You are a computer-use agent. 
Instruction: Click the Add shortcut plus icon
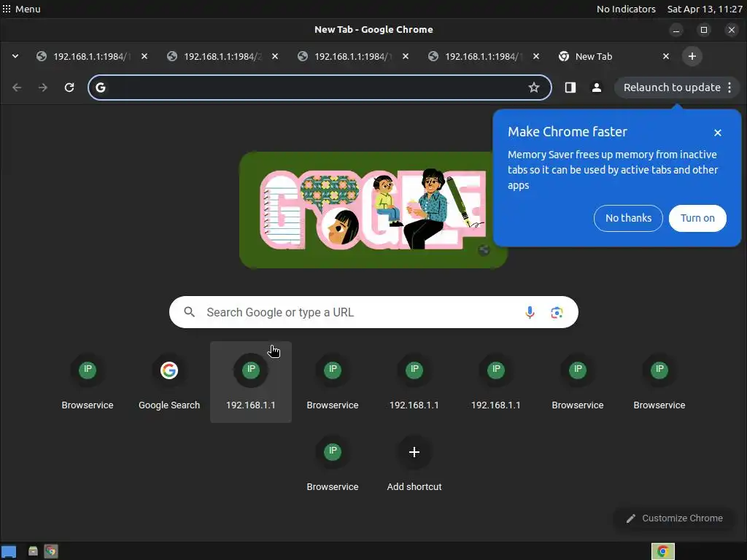(x=414, y=452)
